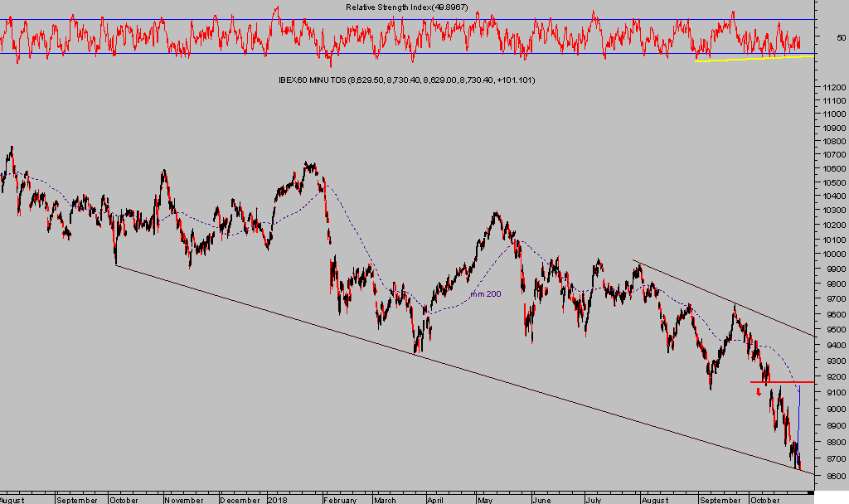This screenshot has height=504, width=849.
Task: Select the short upper descending channel line
Action: click(721, 300)
